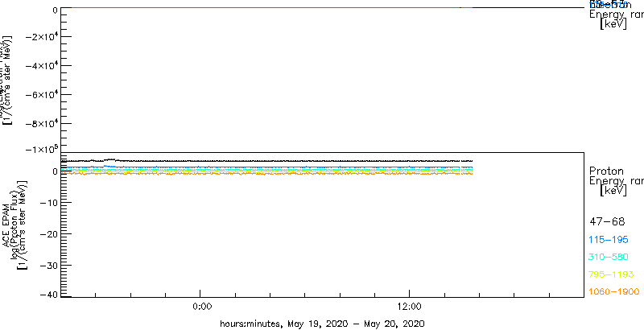Screen dimensions: 644x330
Task: Select the cyan 310-580 legend entry
Action: (x=609, y=258)
